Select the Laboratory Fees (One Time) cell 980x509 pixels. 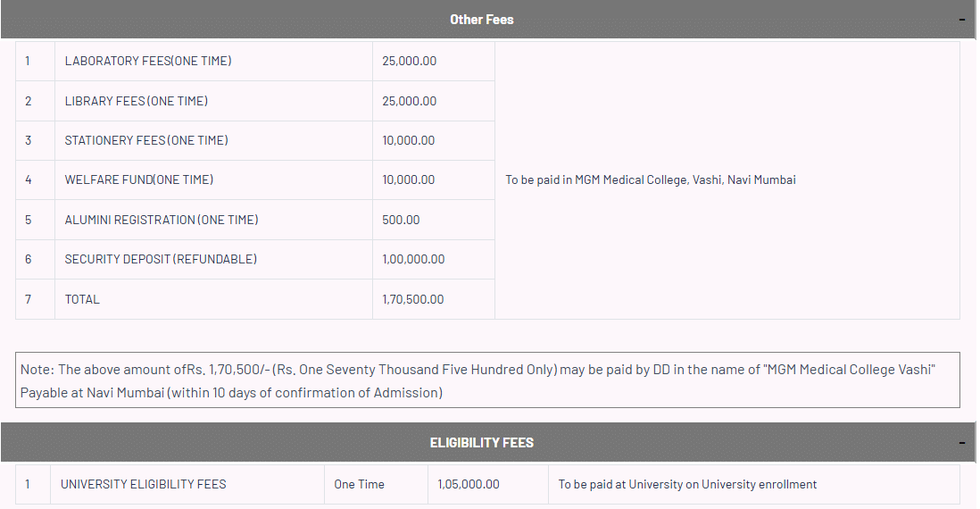pyautogui.click(x=148, y=61)
